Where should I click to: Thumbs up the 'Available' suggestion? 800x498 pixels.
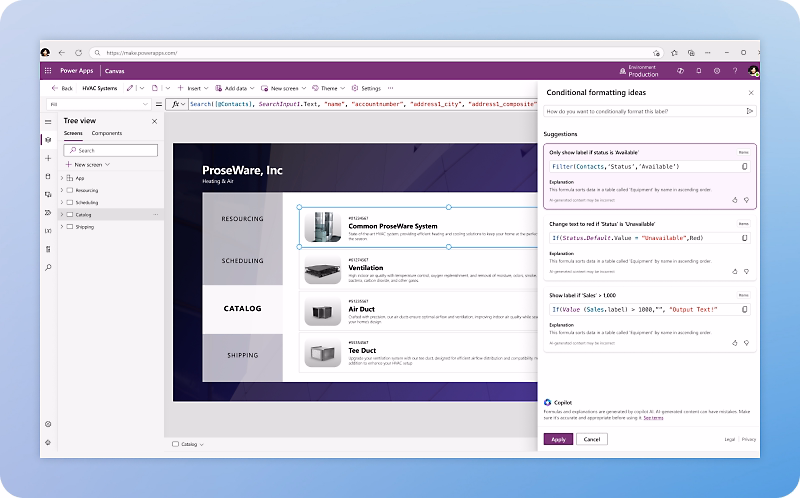click(735, 200)
